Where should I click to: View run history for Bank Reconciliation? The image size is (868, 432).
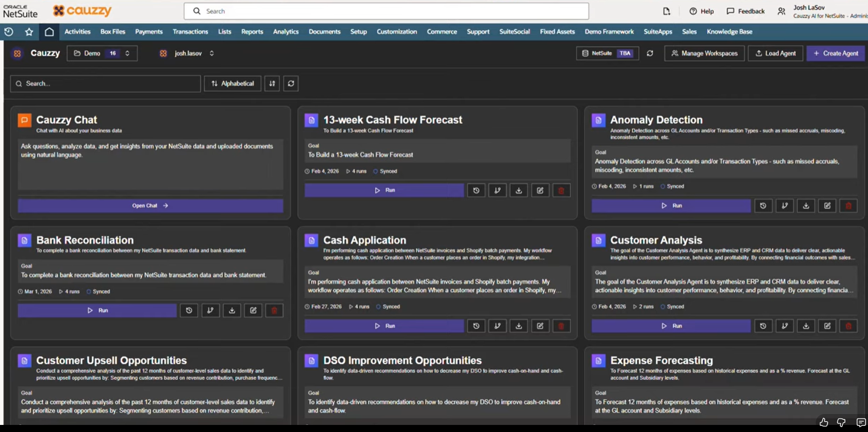(189, 310)
